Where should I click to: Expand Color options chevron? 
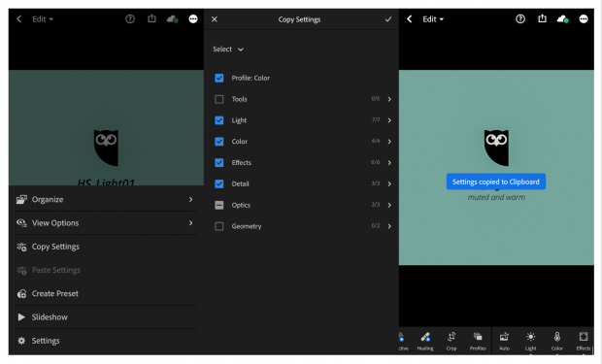point(389,142)
